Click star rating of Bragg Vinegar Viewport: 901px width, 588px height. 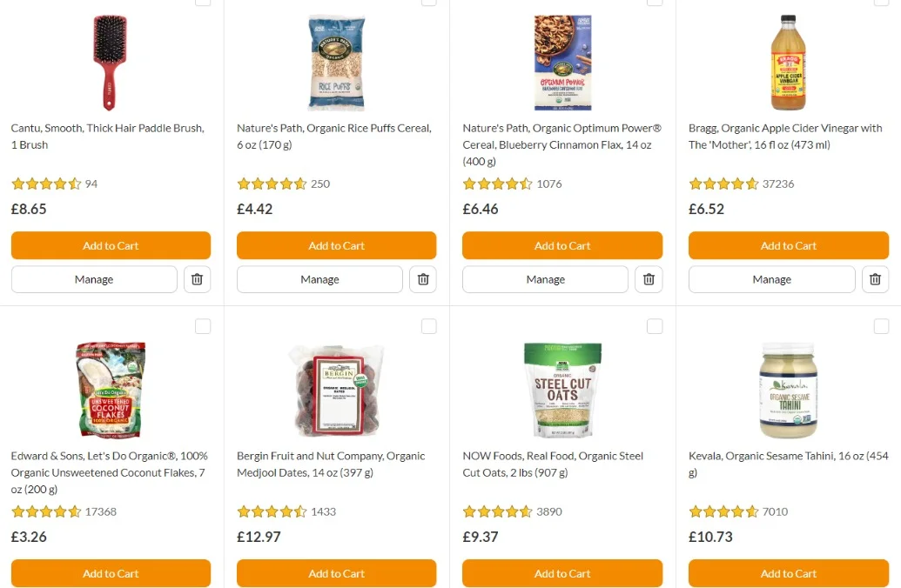723,184
